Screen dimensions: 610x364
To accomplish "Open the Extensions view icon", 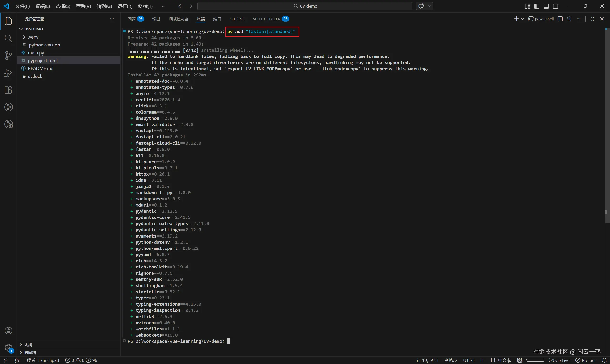I will [x=8, y=90].
